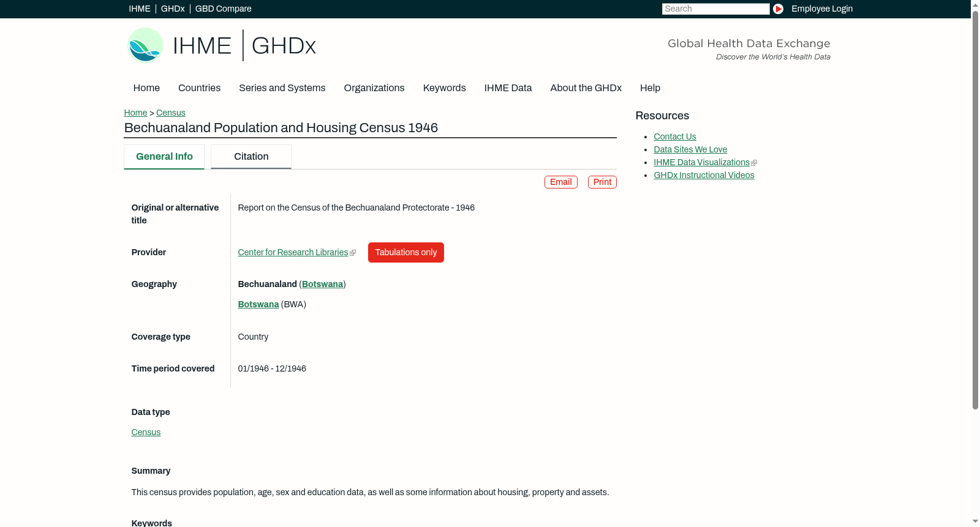Open the Home menu item

coord(146,88)
